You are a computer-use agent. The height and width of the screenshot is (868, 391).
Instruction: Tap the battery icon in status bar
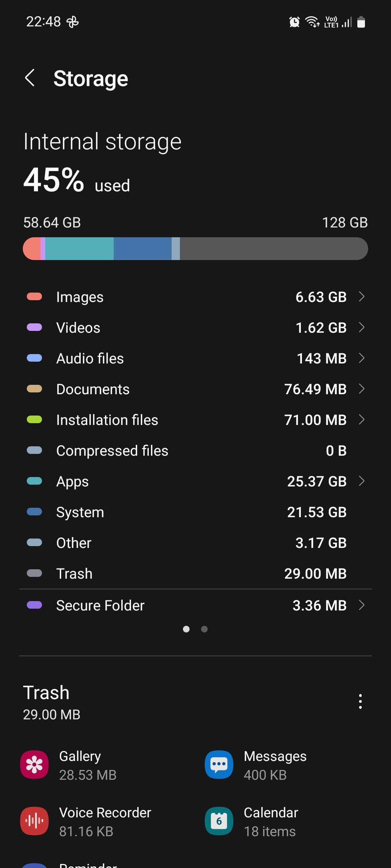[361, 22]
